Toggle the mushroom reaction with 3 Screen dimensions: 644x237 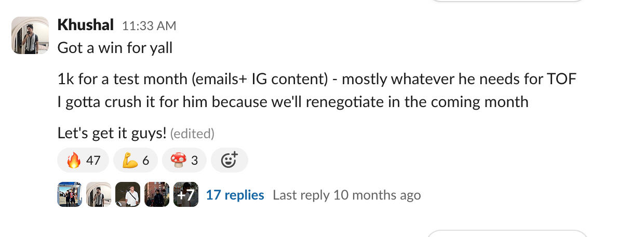pyautogui.click(x=184, y=161)
